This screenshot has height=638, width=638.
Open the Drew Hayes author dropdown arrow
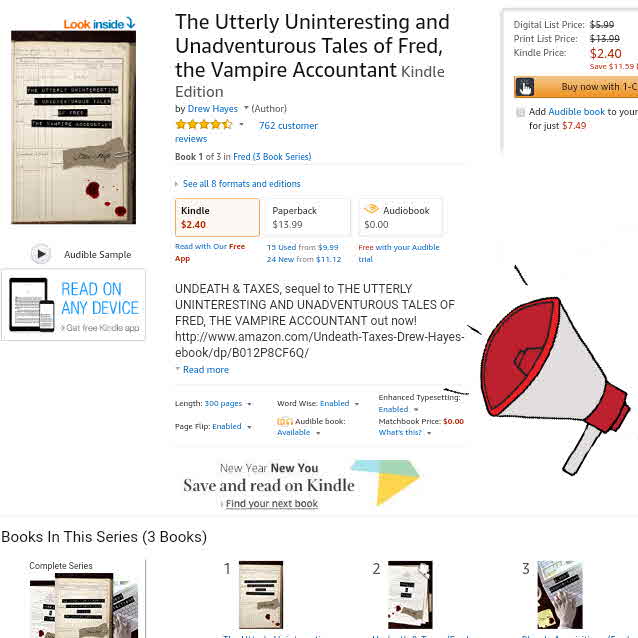246,108
